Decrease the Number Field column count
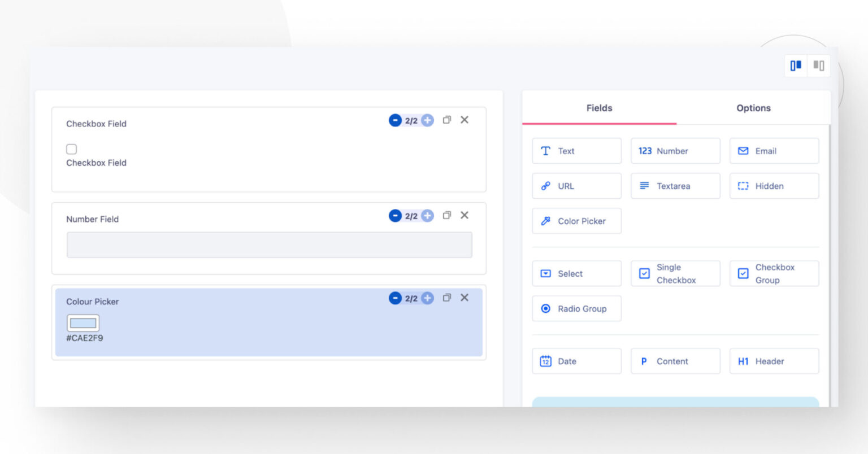 point(395,215)
